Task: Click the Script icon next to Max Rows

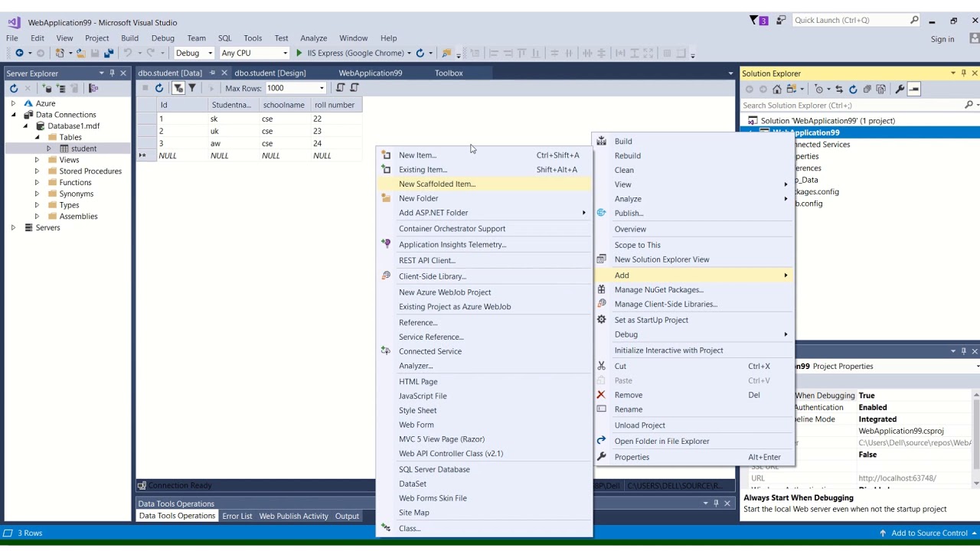Action: (x=341, y=88)
